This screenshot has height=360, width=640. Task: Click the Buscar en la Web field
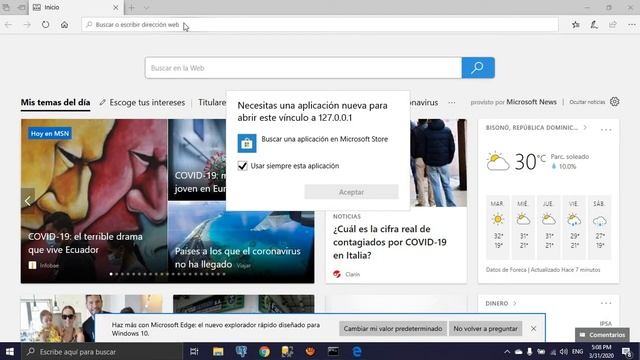[x=303, y=68]
